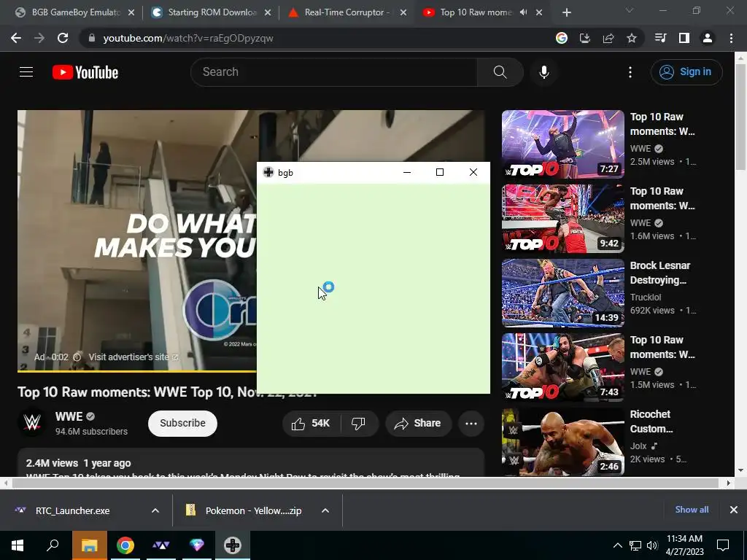Expand RTC_Launcher.exe download options
This screenshot has height=560, width=747.
pyautogui.click(x=155, y=510)
